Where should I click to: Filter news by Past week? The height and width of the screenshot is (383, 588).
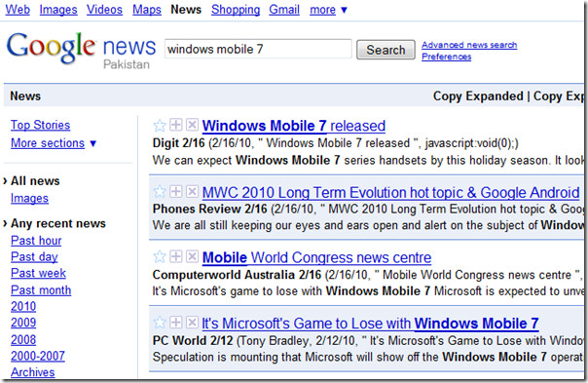coord(38,273)
